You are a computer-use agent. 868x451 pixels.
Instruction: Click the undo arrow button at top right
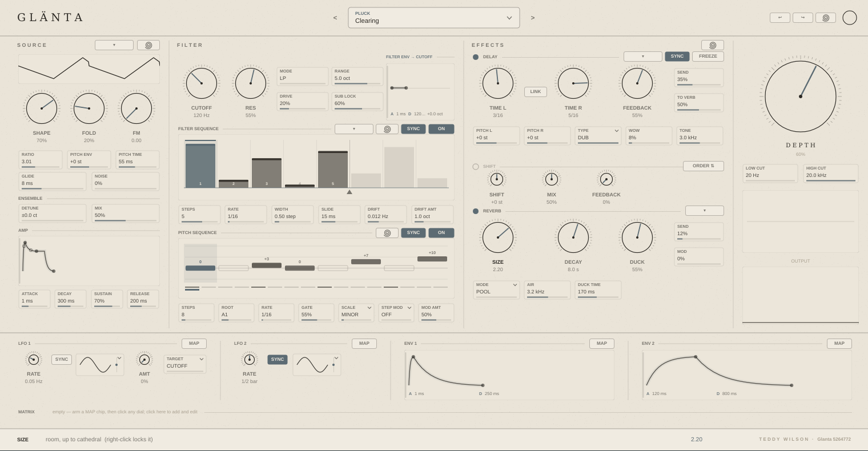pyautogui.click(x=780, y=18)
